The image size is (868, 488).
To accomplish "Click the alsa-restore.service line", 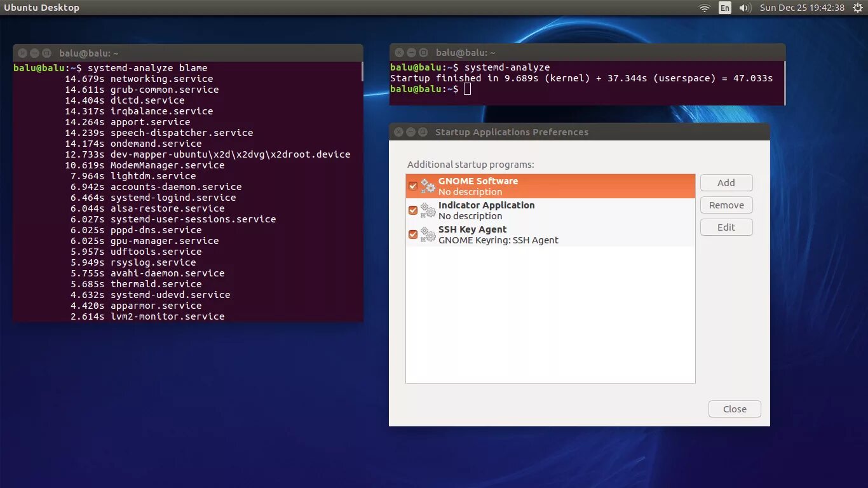I will coord(147,208).
